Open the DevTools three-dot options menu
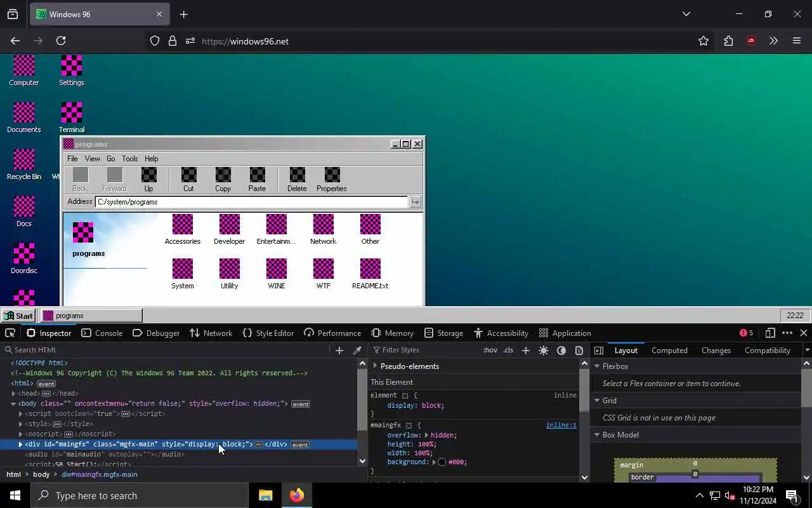The width and height of the screenshot is (812, 508). coord(787,333)
